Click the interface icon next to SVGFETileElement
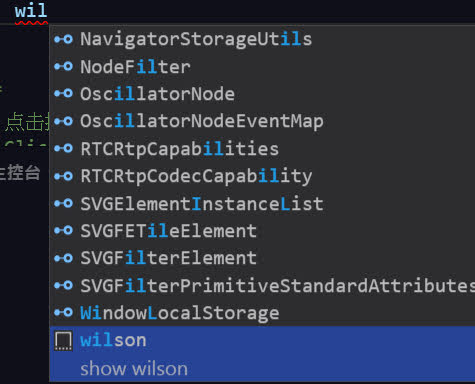The width and height of the screenshot is (475, 384). pos(63,230)
